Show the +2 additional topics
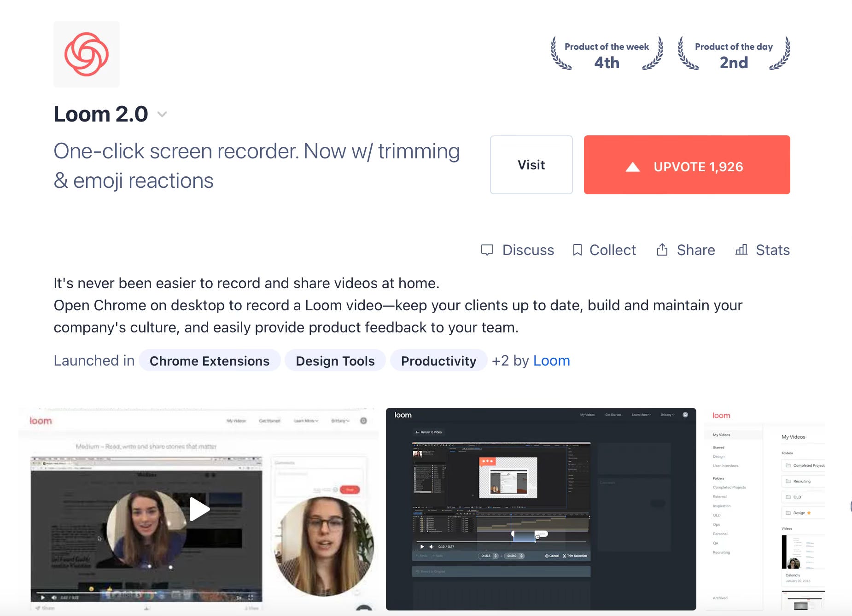Screen dimensions: 852x616 [500, 360]
